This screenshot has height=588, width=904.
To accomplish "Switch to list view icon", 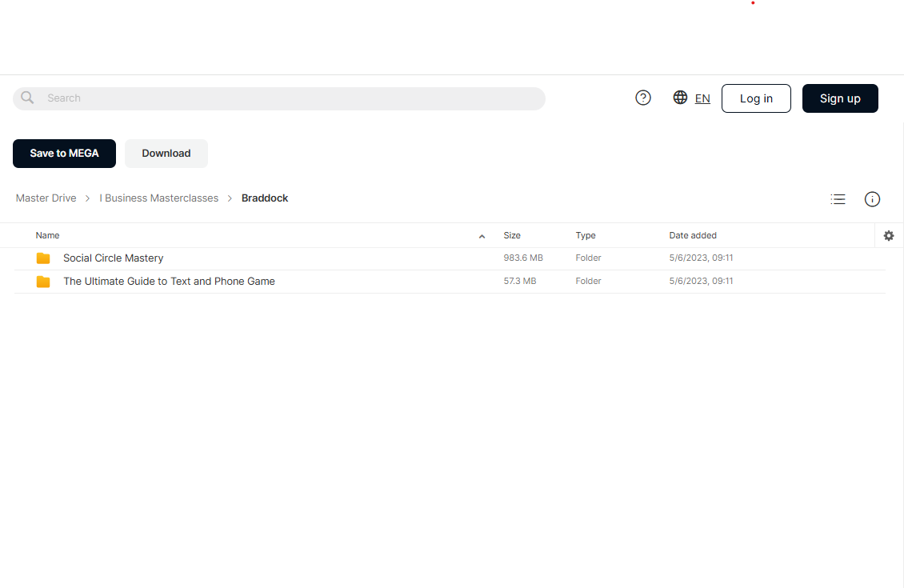I will tap(838, 199).
